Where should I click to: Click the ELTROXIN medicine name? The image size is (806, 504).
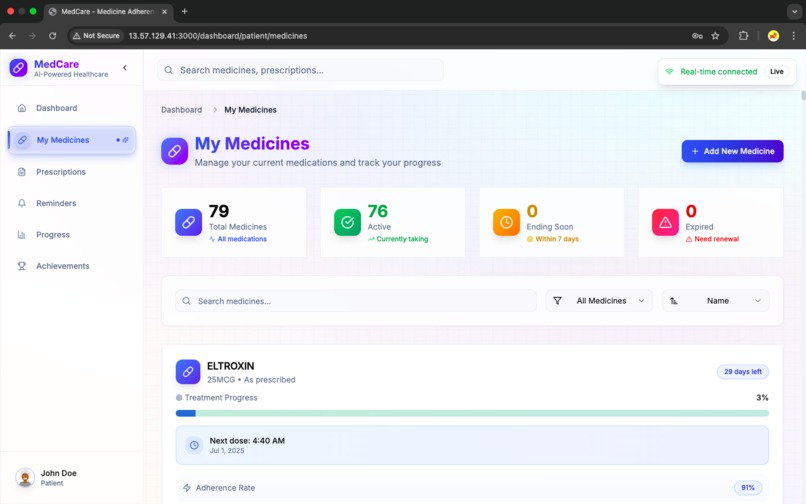230,366
